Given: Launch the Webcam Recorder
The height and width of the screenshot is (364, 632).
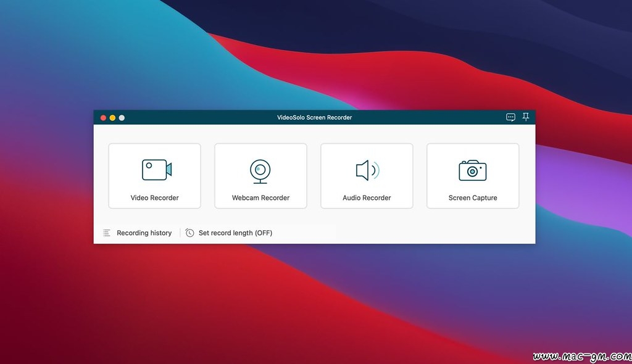Looking at the screenshot, I should point(260,176).
